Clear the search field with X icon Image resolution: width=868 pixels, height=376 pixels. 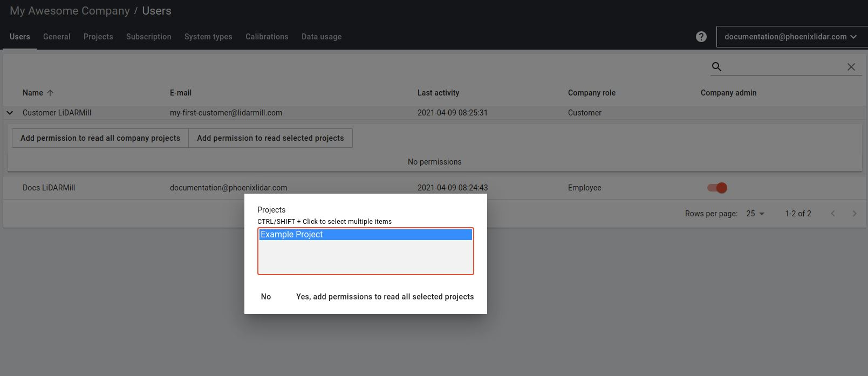(851, 67)
